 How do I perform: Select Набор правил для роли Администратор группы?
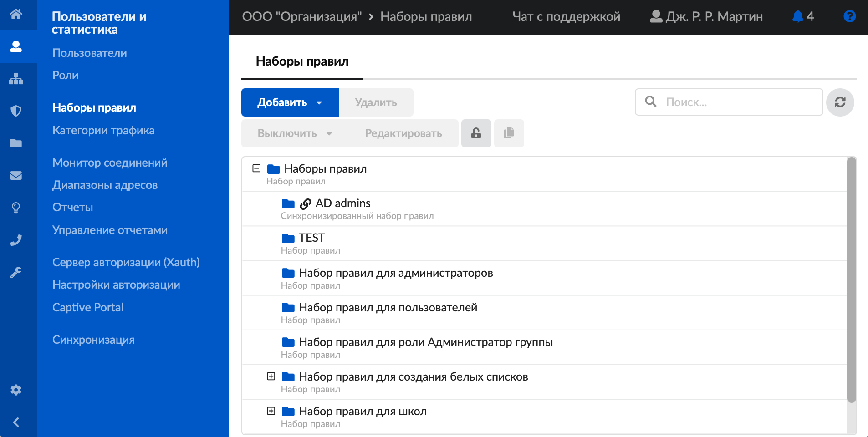(x=544, y=347)
